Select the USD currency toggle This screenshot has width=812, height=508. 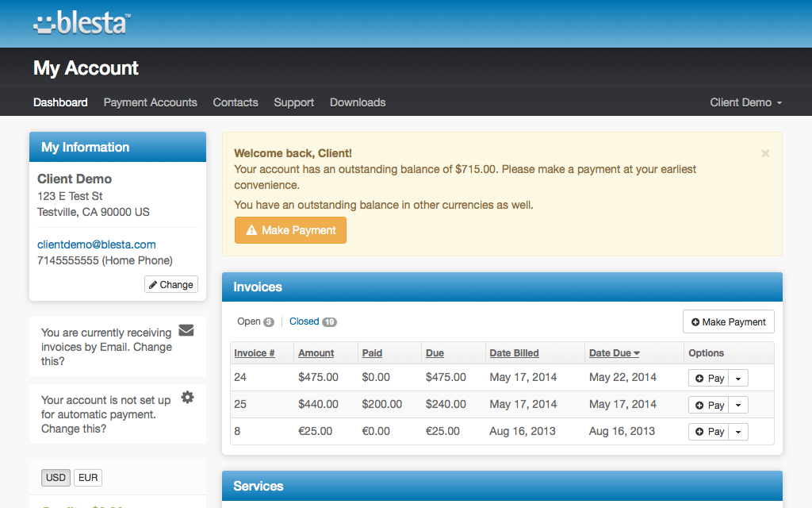click(56, 478)
